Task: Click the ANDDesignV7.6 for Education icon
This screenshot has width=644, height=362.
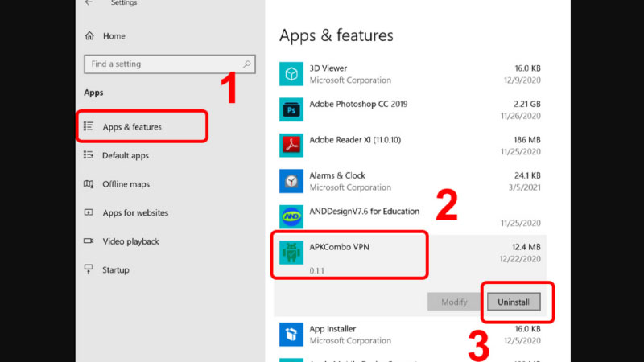Action: click(x=290, y=216)
